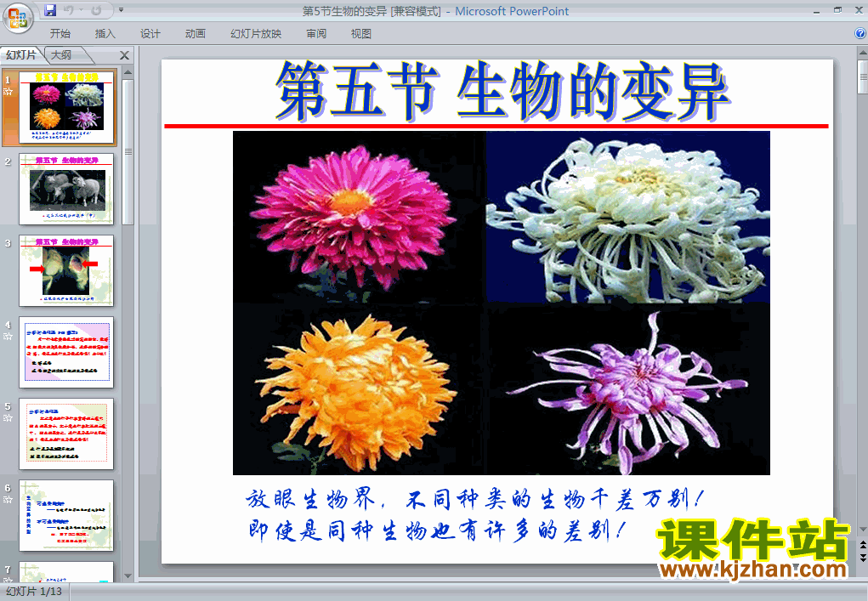
Task: Click status bar text 幻灯片 1/13
Action: click(34, 592)
